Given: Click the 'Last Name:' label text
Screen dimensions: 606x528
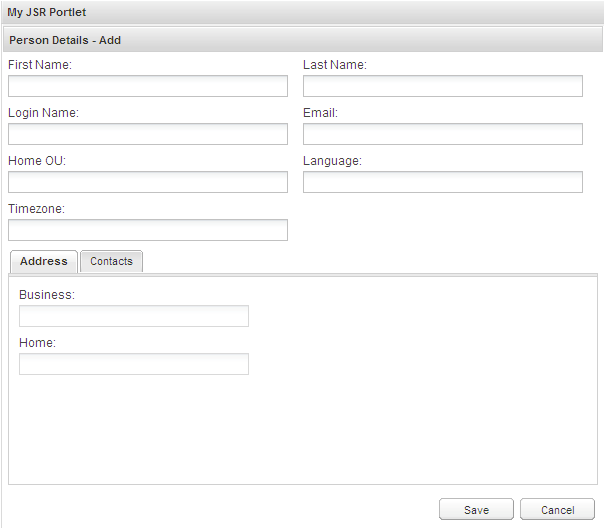Looking at the screenshot, I should 335,65.
